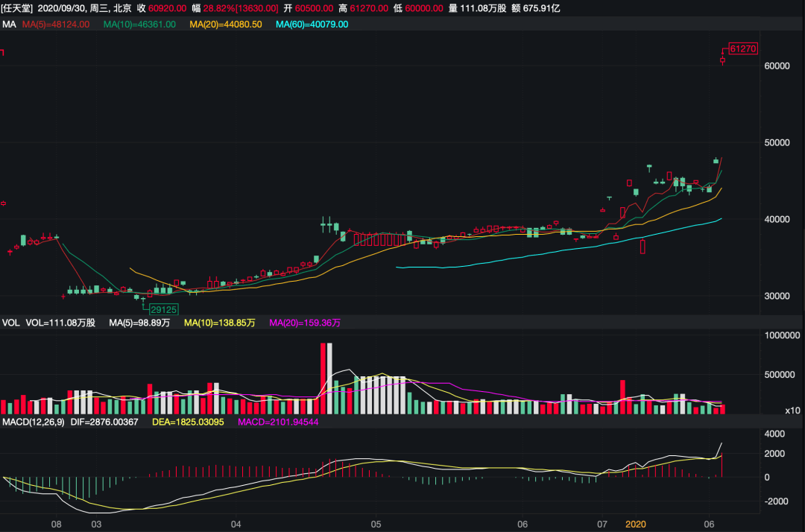Click the 60000 price axis label
The image size is (805, 532).
pos(777,66)
